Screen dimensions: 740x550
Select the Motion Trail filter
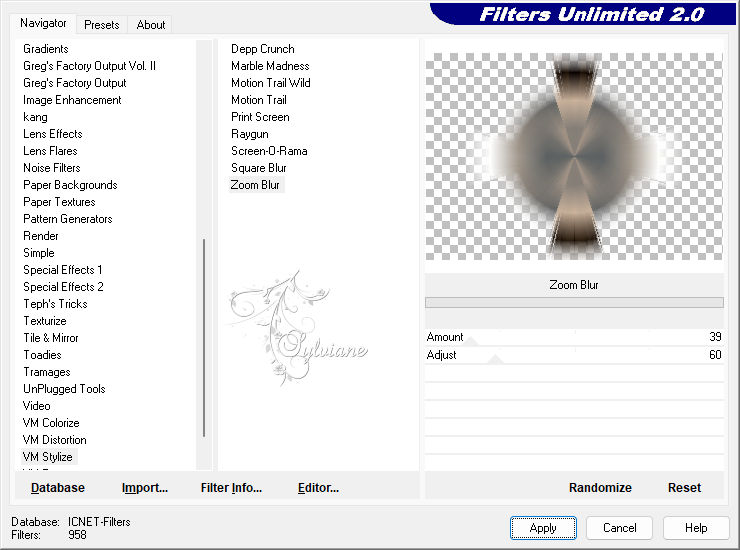[259, 100]
